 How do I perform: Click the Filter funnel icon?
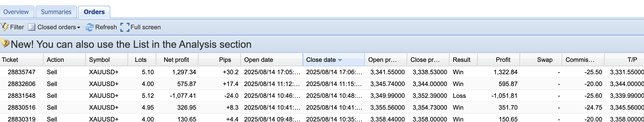click(x=5, y=27)
